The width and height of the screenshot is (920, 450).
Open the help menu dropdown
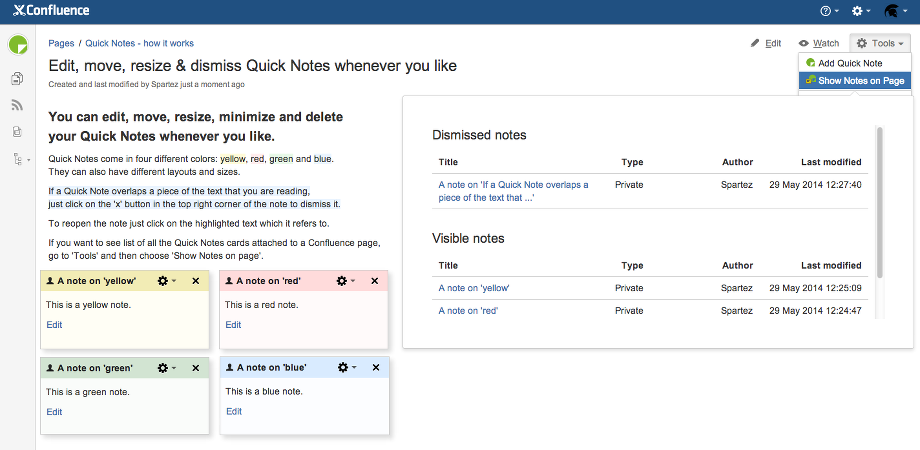pyautogui.click(x=828, y=11)
